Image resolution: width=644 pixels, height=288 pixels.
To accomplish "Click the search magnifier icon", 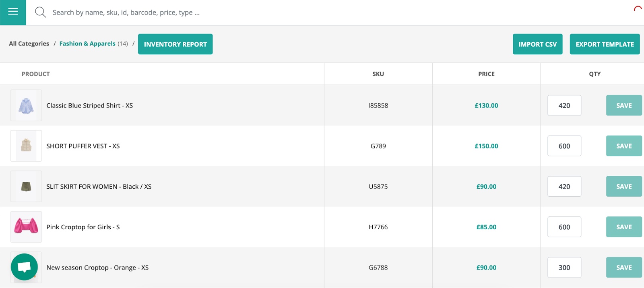I will (40, 12).
